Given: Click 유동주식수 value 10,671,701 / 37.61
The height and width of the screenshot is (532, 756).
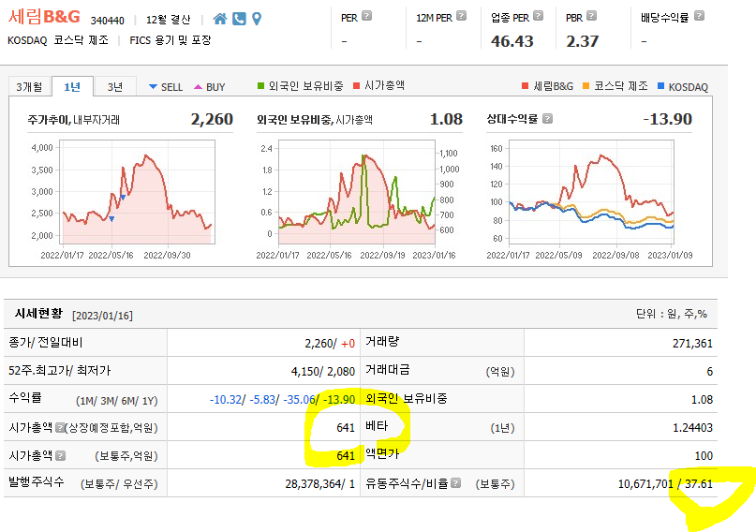Looking at the screenshot, I should pos(665,484).
